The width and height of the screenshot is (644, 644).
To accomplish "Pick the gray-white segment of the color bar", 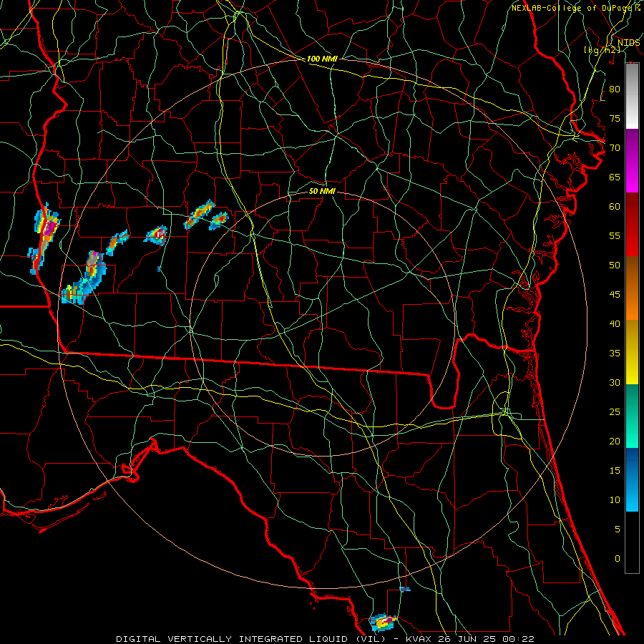I will pyautogui.click(x=632, y=96).
